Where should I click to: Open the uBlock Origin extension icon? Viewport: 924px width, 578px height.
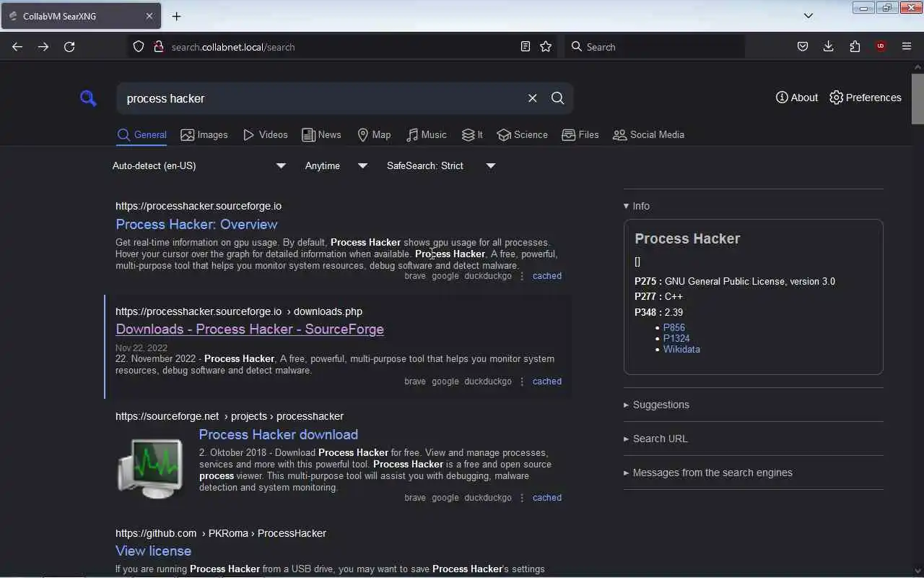[881, 47]
